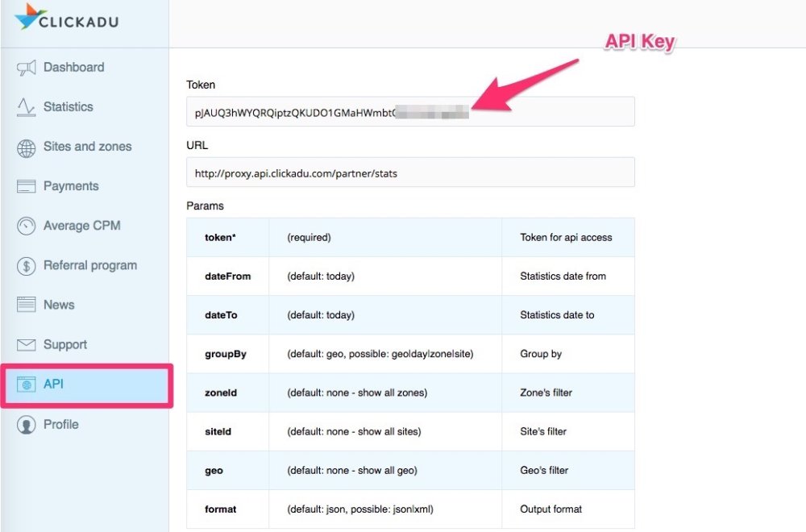Click the Average CPM gauge icon

(27, 227)
